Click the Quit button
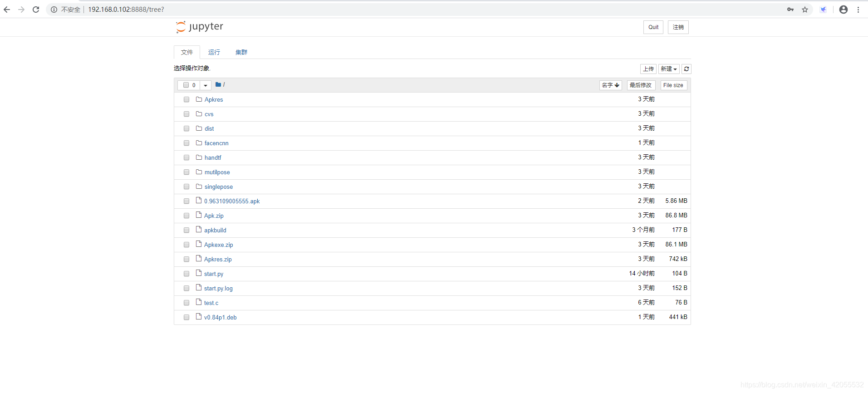This screenshot has width=868, height=393. pyautogui.click(x=653, y=27)
